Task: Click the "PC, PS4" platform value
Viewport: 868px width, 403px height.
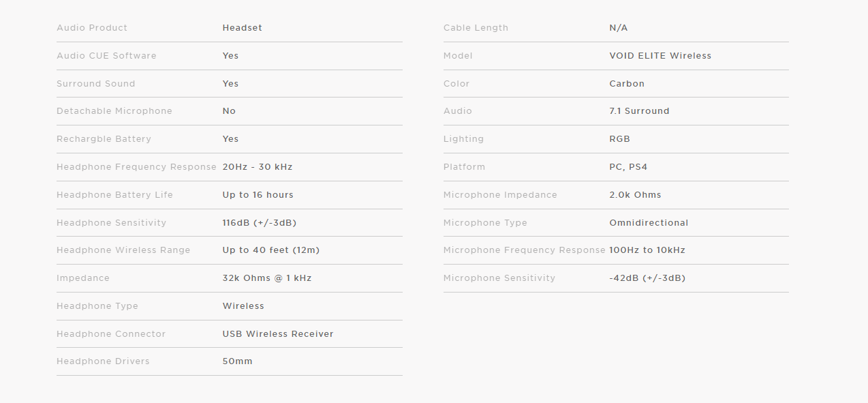Action: click(x=627, y=167)
